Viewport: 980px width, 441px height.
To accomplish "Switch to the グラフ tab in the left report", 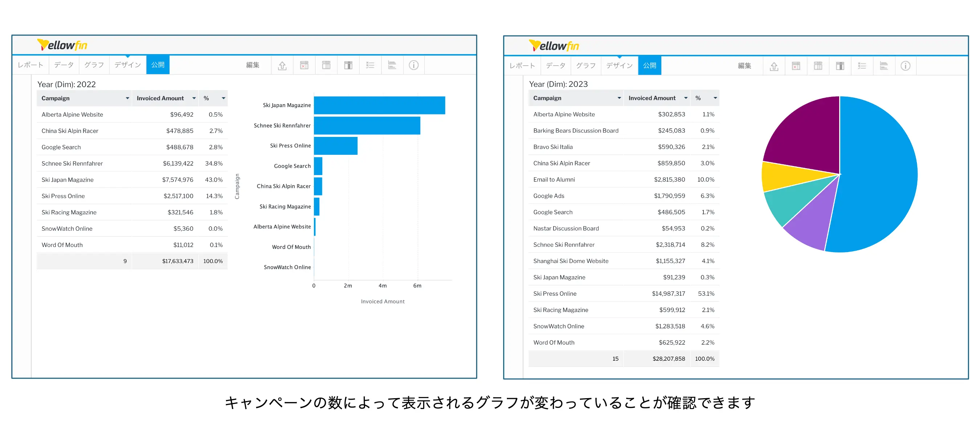I will click(94, 65).
